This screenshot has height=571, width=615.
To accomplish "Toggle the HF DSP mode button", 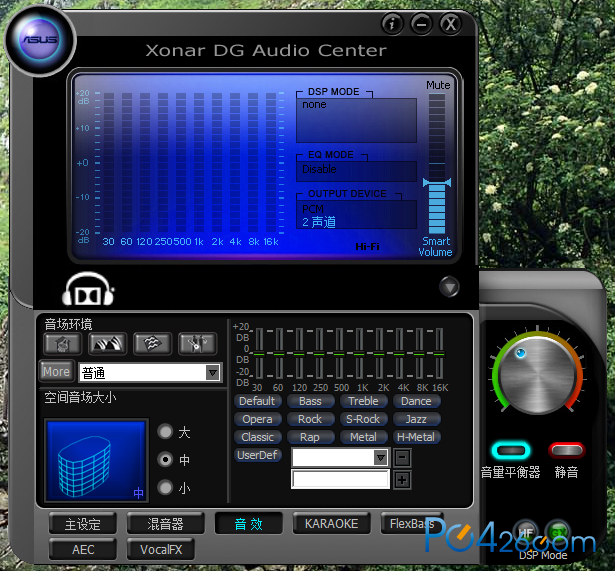I will point(525,532).
